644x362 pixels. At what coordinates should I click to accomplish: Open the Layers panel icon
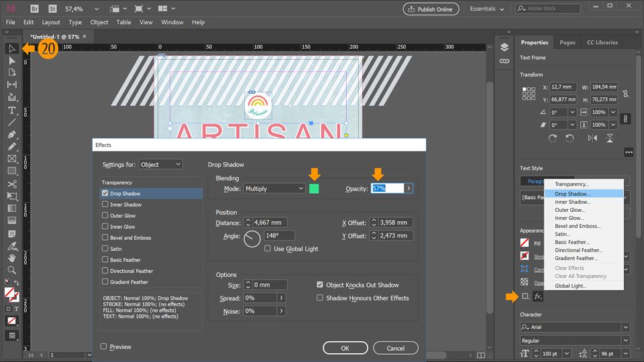point(504,47)
